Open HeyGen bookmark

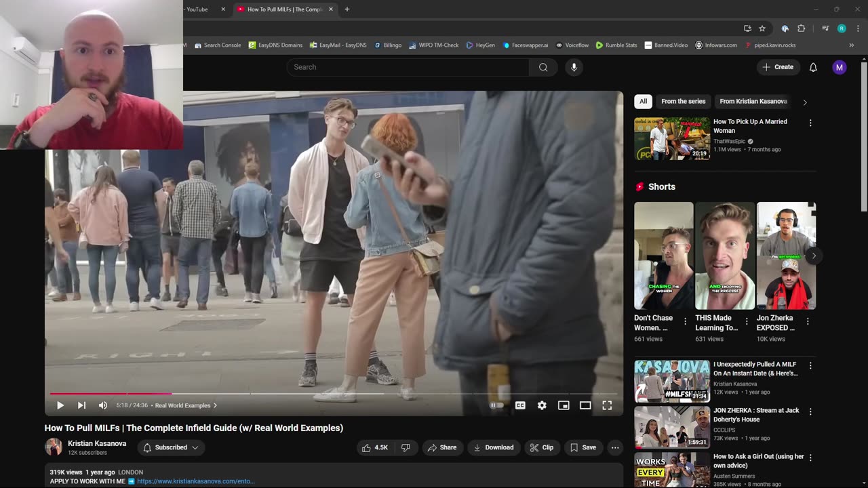click(x=481, y=45)
